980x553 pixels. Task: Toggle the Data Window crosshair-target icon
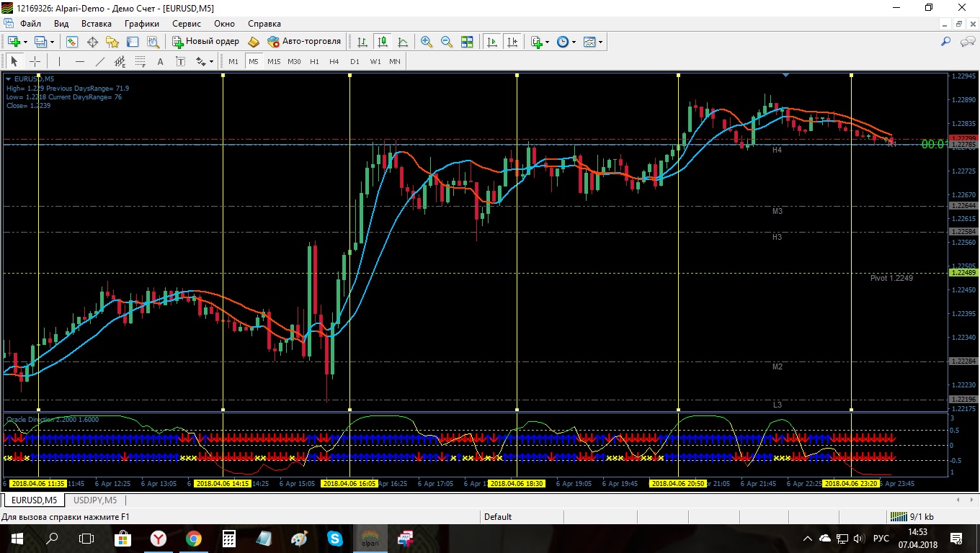click(92, 42)
